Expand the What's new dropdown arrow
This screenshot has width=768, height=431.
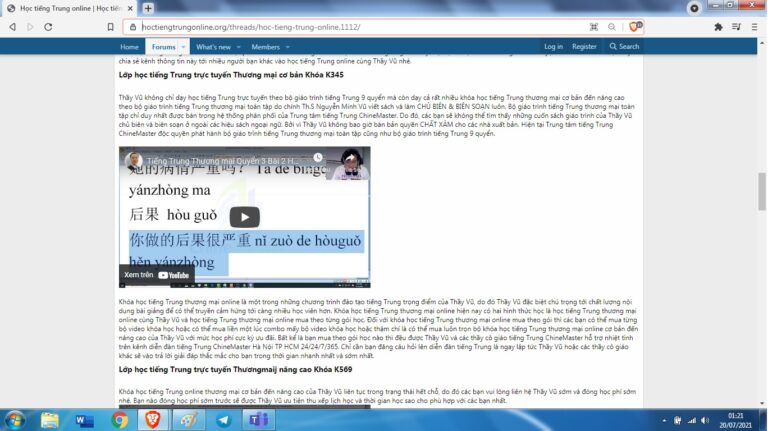[238, 47]
